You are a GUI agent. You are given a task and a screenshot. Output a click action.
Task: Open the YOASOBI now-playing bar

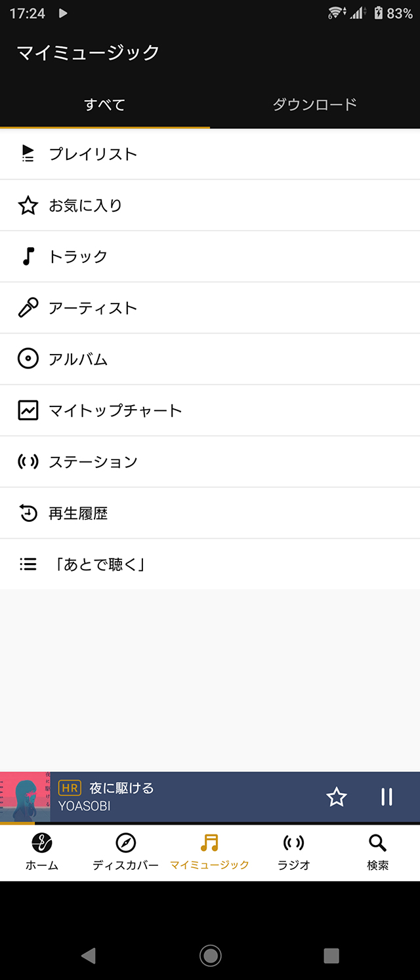coord(164,798)
